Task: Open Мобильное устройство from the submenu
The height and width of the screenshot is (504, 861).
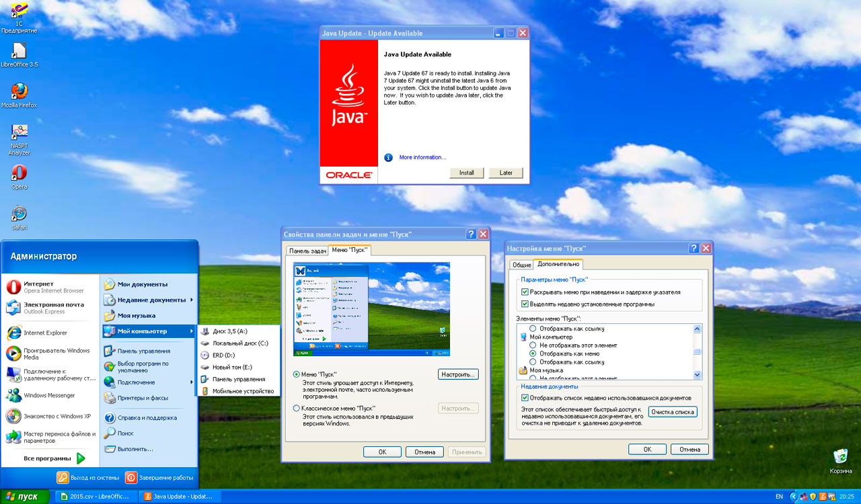Action: tap(239, 391)
